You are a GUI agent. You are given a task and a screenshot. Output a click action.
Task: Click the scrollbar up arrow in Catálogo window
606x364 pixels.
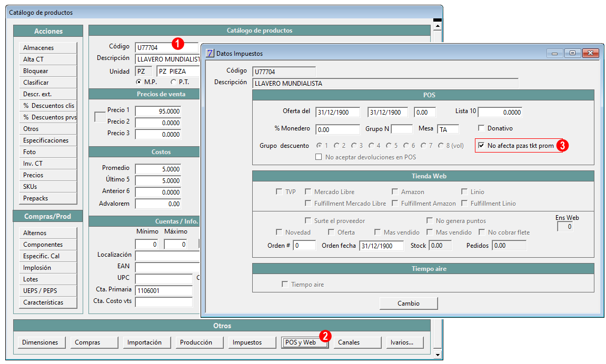(438, 26)
